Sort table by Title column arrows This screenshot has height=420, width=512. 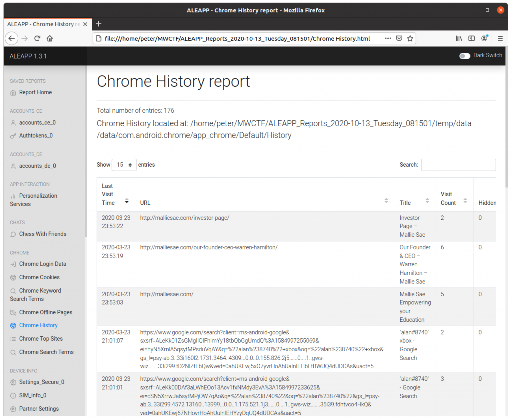[x=427, y=201]
